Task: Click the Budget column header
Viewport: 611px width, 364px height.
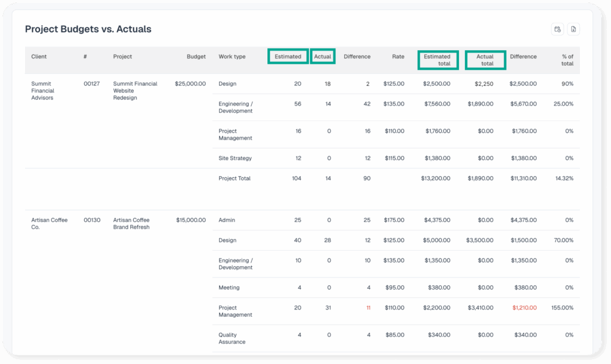Action: (x=196, y=57)
